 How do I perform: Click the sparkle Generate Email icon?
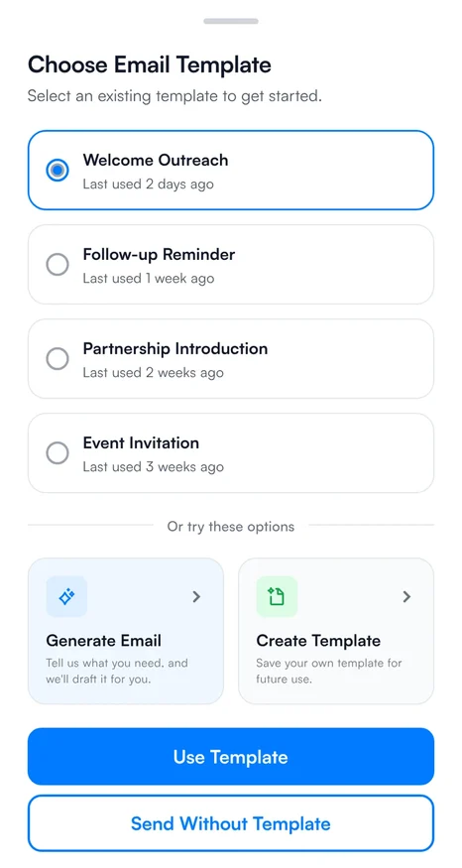tap(66, 597)
